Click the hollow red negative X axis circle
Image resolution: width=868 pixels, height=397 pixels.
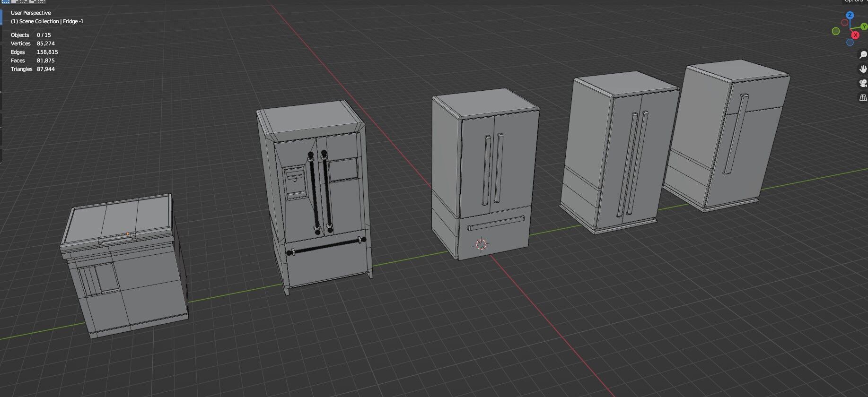pos(845,23)
